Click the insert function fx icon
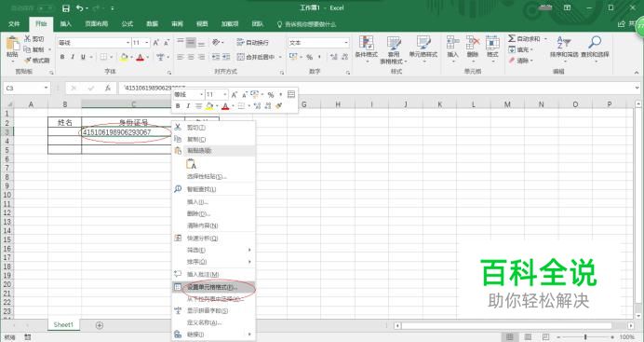This screenshot has width=644, height=342. pyautogui.click(x=108, y=88)
